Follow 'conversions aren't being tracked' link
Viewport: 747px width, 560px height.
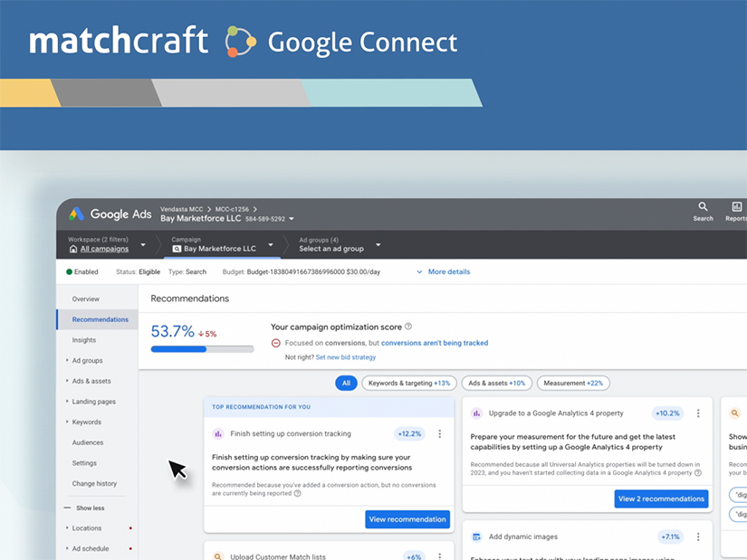[x=435, y=343]
